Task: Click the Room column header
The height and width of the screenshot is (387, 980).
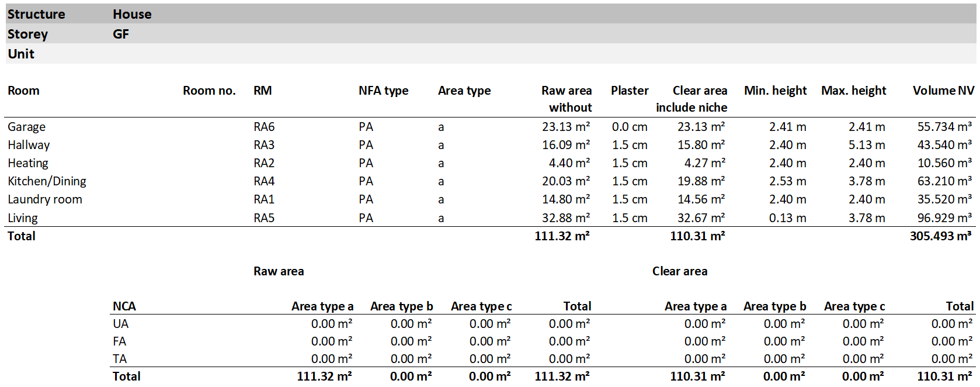Action: pyautogui.click(x=23, y=91)
